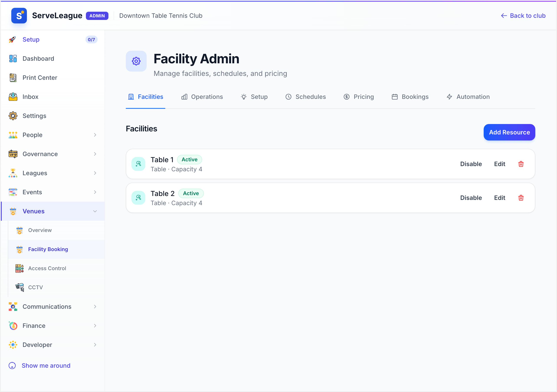
Task: Open the Setup item in sidebar
Action: (53, 39)
